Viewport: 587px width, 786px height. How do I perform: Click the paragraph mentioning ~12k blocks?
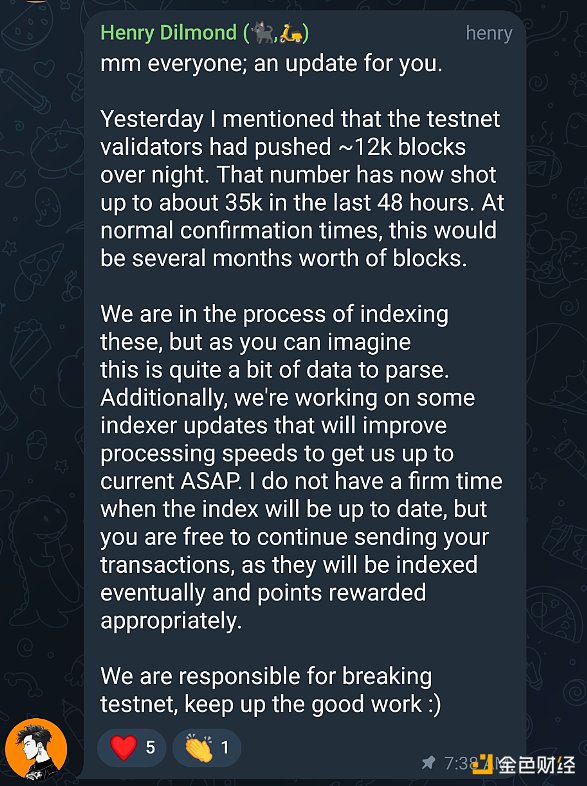[x=302, y=188]
